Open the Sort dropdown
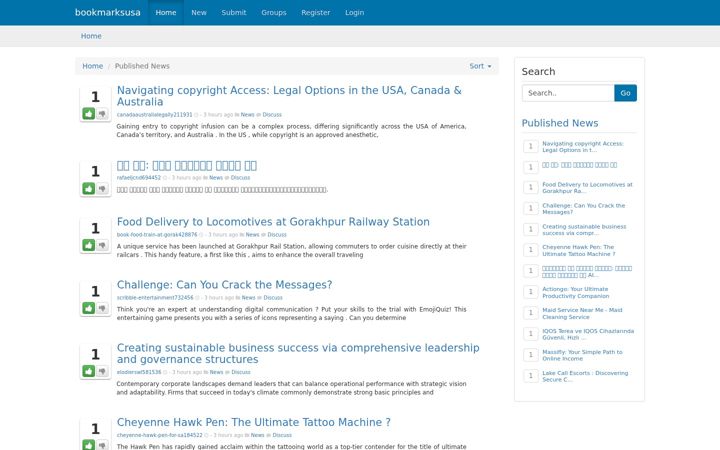The width and height of the screenshot is (720, 450). 480,66
